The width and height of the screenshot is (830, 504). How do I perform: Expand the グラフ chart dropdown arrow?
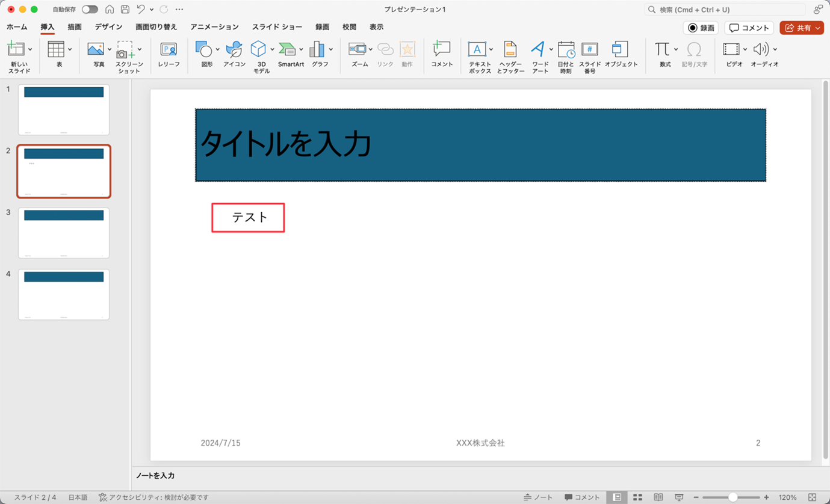click(331, 49)
